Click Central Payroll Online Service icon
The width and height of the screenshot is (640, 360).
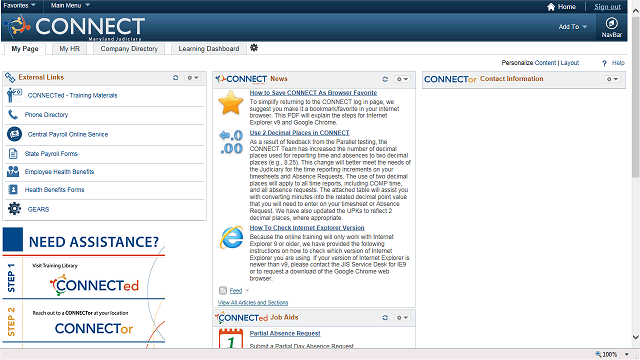pyautogui.click(x=14, y=134)
